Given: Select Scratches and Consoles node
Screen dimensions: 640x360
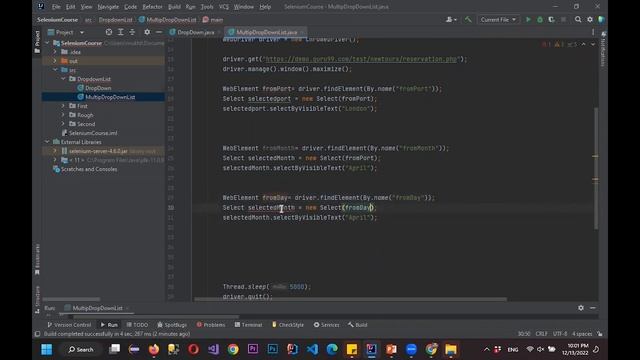Looking at the screenshot, I should point(89,169).
